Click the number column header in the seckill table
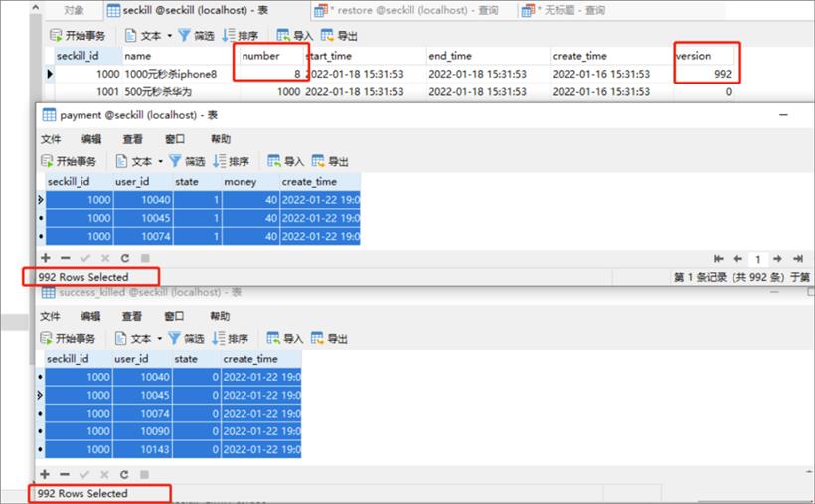This screenshot has height=504, width=815. pos(271,56)
